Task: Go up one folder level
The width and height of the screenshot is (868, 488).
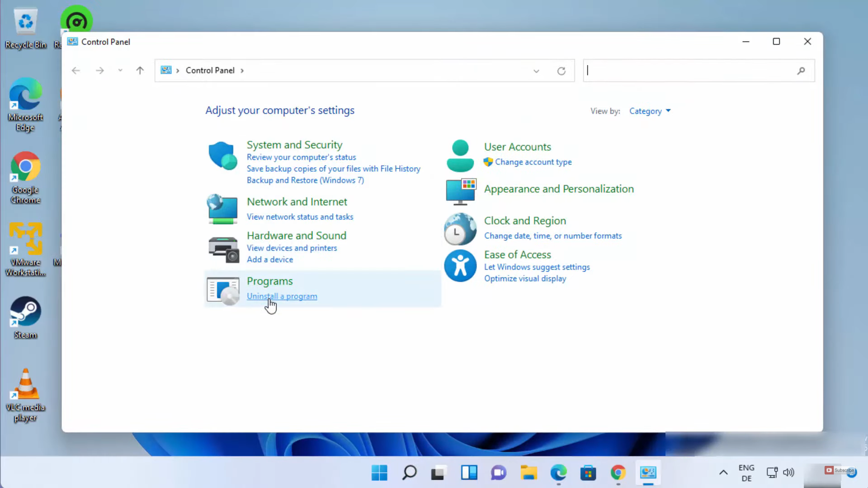Action: pyautogui.click(x=140, y=70)
